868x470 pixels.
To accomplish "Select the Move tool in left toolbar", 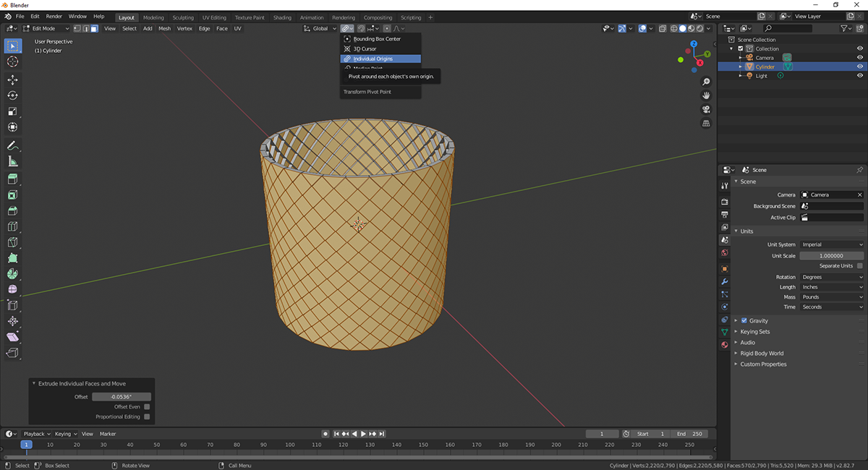I will [12, 80].
